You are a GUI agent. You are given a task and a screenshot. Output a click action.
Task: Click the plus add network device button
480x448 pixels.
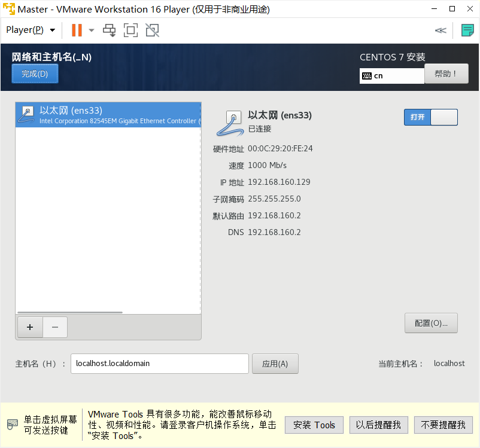(30, 327)
